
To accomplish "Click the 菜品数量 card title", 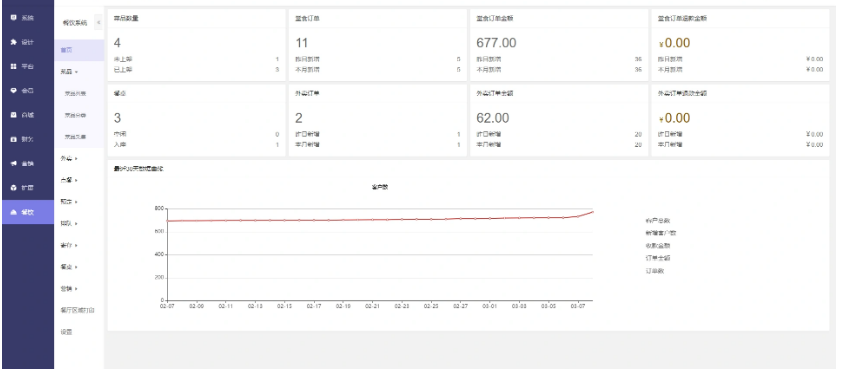I will click(126, 18).
